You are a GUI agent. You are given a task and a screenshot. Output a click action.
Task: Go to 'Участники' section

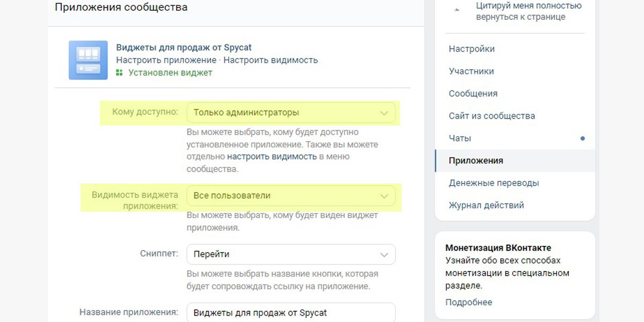(x=471, y=71)
